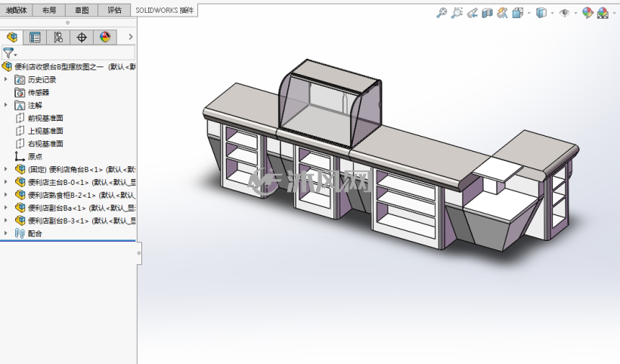Click the Hide/Show Items eye icon
Screen dimensions: 620x364
[x=564, y=13]
